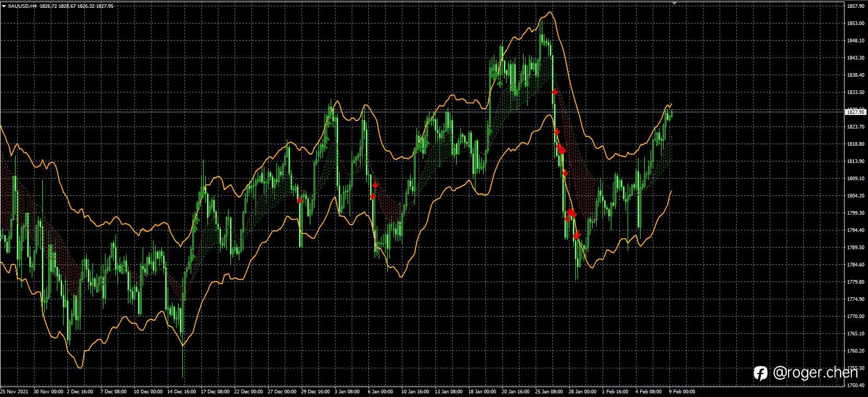Click the 13 Jan 08:00 time axis label

tap(449, 391)
